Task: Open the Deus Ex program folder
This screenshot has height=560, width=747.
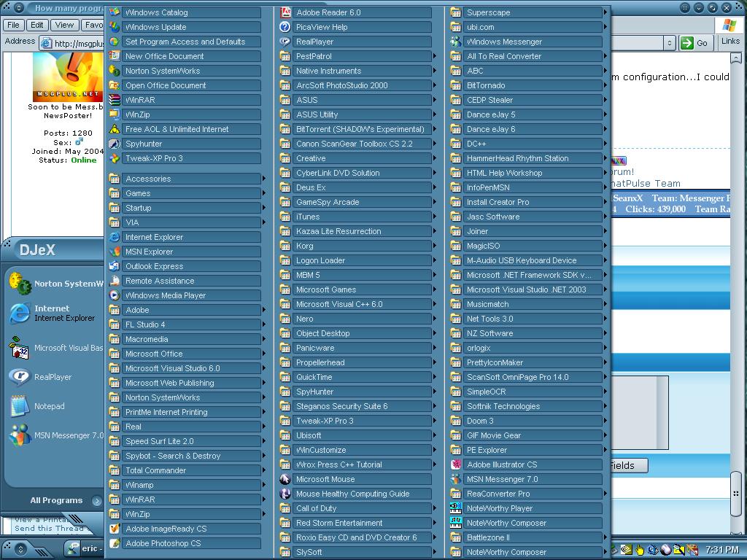Action: click(x=355, y=187)
